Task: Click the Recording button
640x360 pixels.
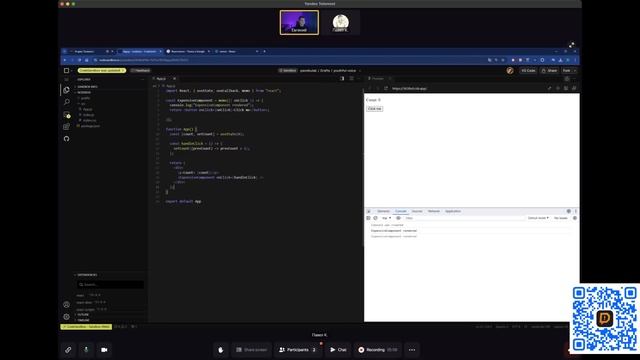Action: pos(378,350)
